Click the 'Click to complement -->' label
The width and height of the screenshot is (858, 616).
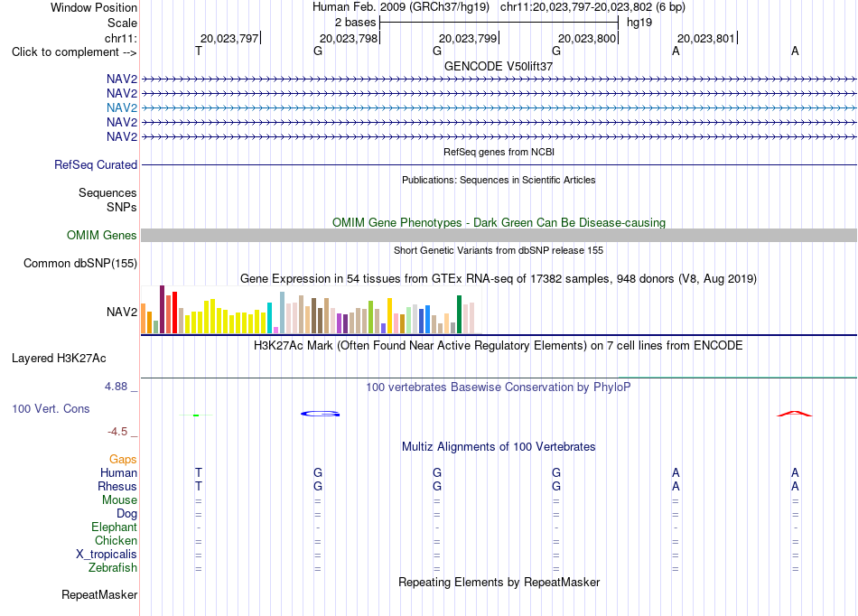click(74, 52)
